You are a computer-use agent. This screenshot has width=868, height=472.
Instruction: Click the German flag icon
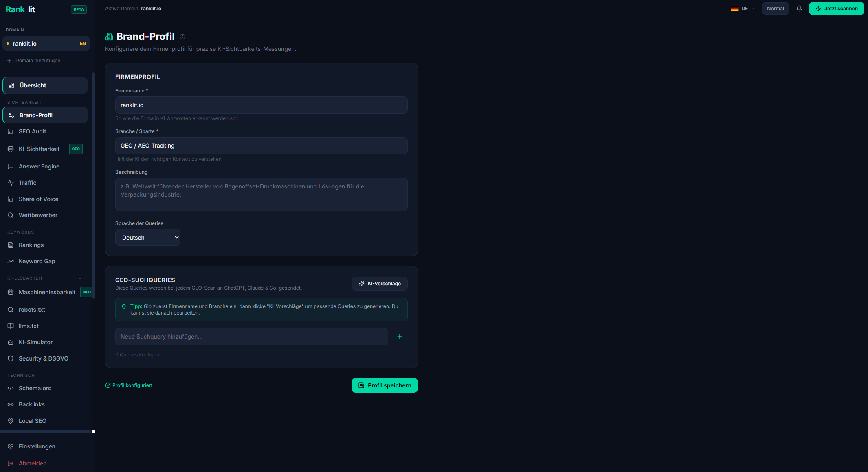click(735, 9)
